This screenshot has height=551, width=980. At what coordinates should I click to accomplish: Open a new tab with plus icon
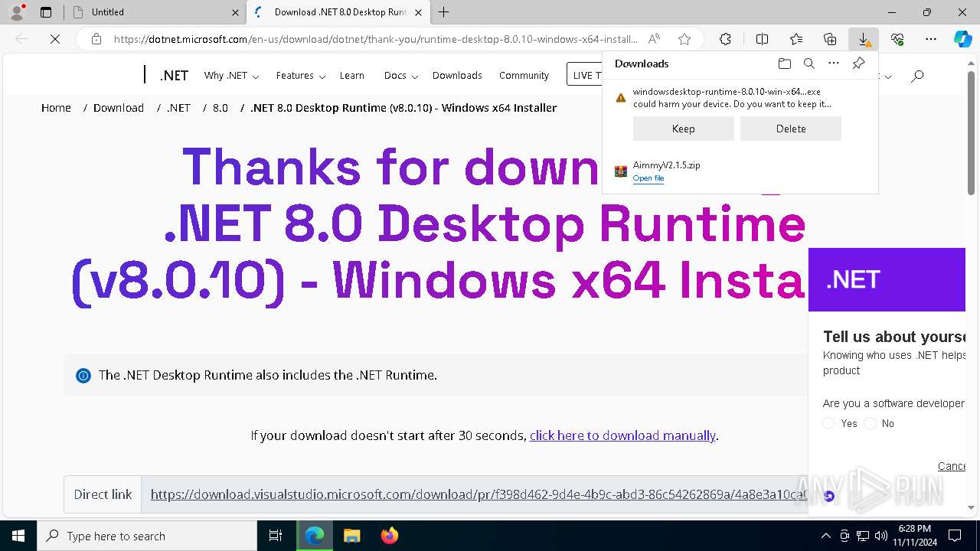click(444, 12)
